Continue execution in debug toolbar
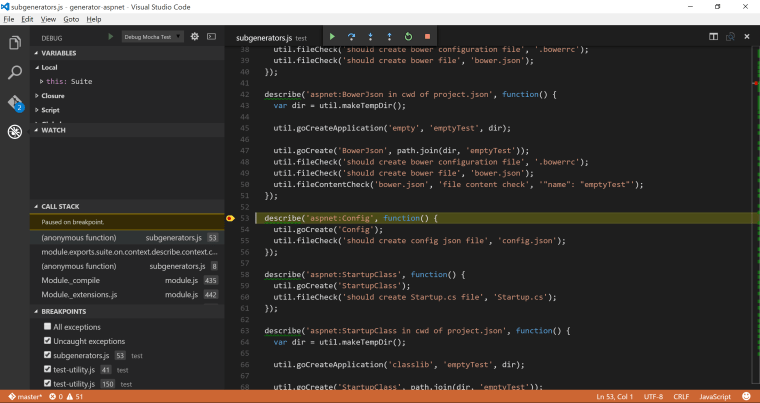760x403 pixels. (x=332, y=36)
